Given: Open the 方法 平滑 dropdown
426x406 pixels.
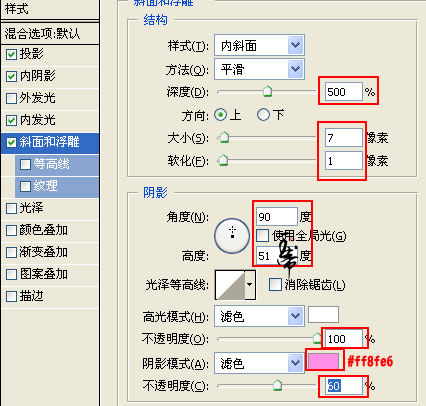Looking at the screenshot, I should pos(259,69).
